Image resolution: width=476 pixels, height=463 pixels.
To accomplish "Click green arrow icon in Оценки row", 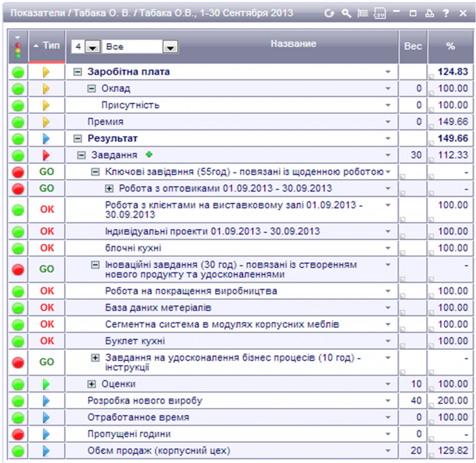I will point(46,384).
